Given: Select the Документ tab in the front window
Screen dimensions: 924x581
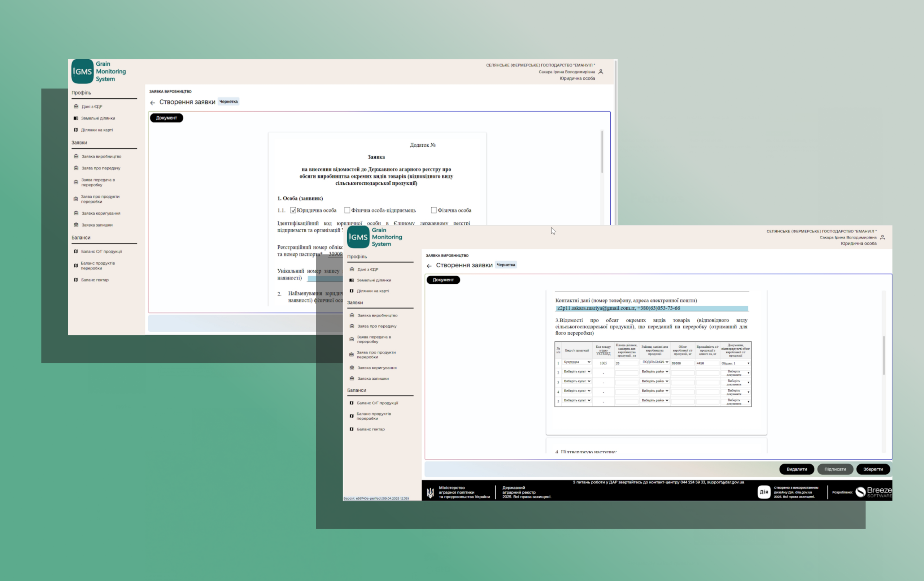Looking at the screenshot, I should [443, 280].
